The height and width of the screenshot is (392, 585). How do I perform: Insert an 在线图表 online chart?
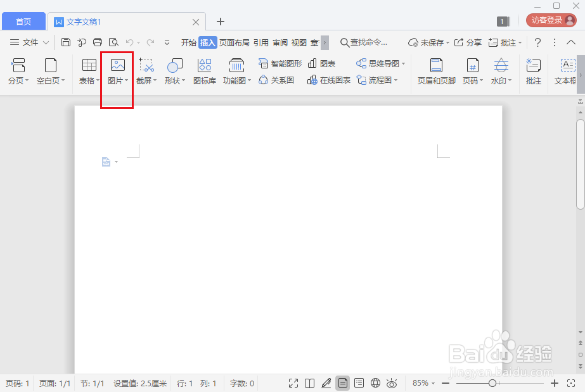329,80
